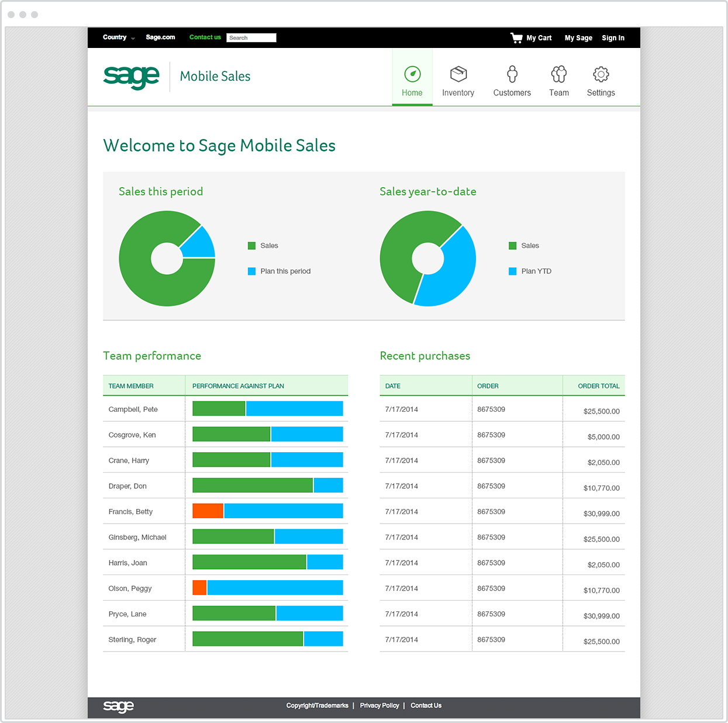Image resolution: width=728 pixels, height=723 pixels.
Task: Open the Settings gear icon
Action: click(601, 74)
